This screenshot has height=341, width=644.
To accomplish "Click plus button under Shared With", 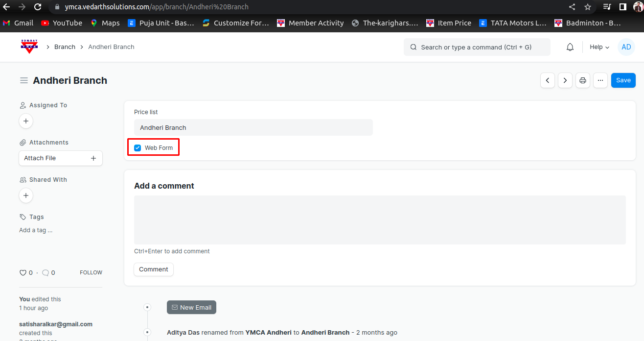I will [26, 195].
